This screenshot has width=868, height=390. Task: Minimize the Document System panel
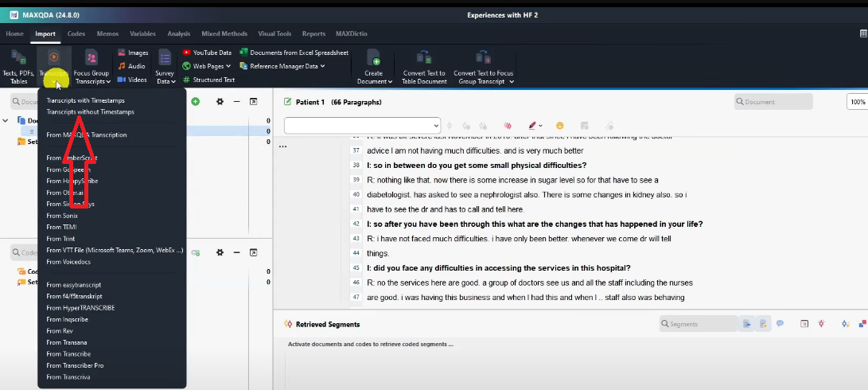click(x=236, y=101)
